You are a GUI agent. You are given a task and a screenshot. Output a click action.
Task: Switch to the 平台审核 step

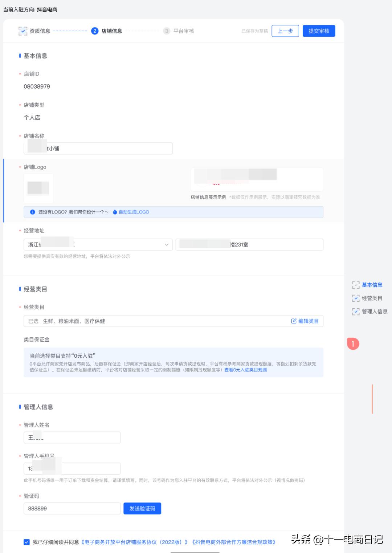click(184, 31)
